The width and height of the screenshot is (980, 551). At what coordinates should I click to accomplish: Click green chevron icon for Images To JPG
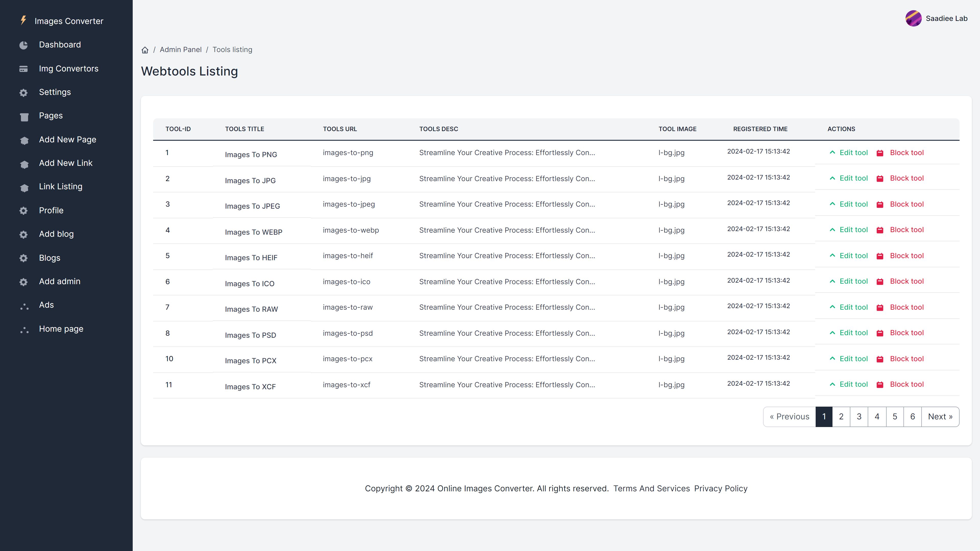(832, 178)
